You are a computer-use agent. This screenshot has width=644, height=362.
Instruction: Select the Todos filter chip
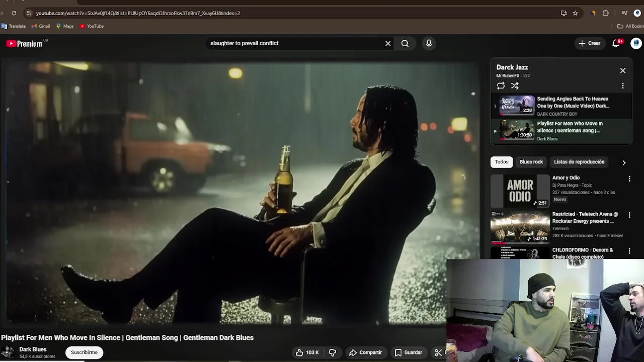click(x=502, y=162)
